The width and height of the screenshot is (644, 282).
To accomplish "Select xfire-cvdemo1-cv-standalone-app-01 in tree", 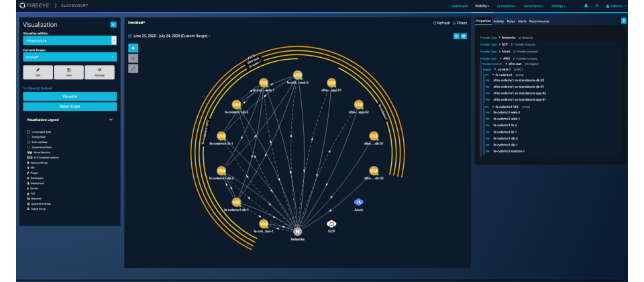I will click(x=519, y=99).
